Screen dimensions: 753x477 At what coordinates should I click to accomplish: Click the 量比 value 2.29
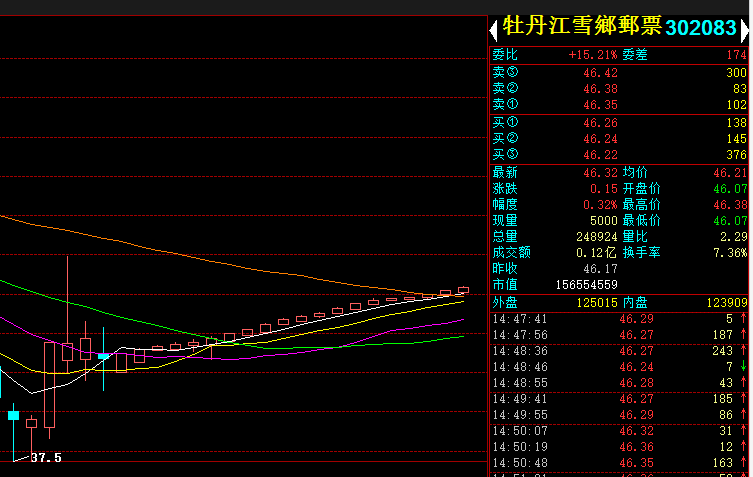733,237
